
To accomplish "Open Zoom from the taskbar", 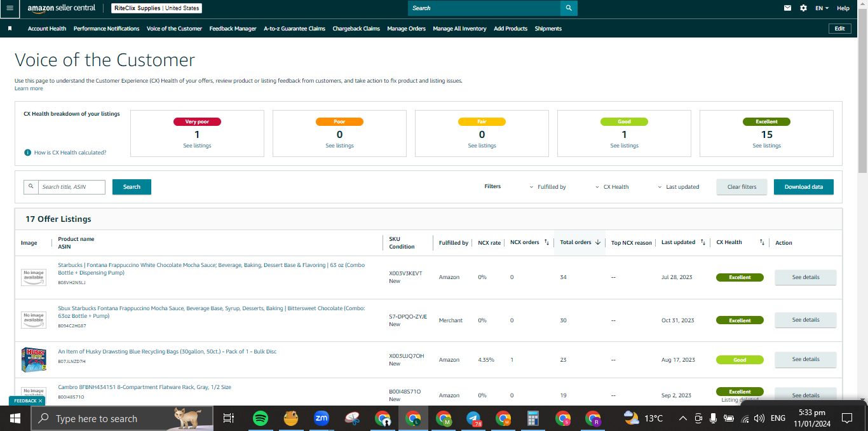I will pyautogui.click(x=322, y=418).
